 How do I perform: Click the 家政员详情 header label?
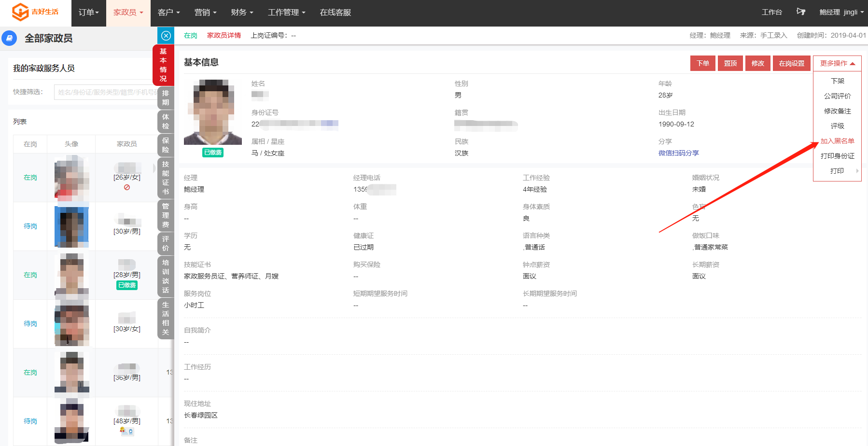coord(224,36)
